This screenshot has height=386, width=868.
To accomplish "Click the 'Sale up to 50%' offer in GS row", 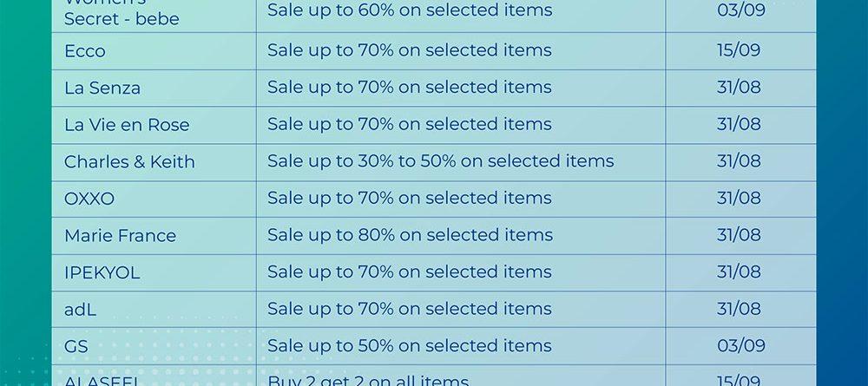I will (x=410, y=346).
